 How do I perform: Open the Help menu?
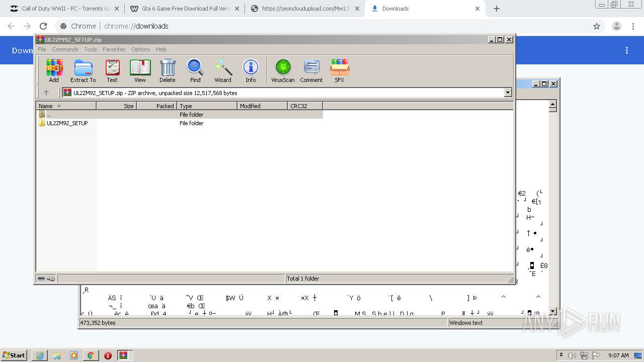click(x=161, y=49)
